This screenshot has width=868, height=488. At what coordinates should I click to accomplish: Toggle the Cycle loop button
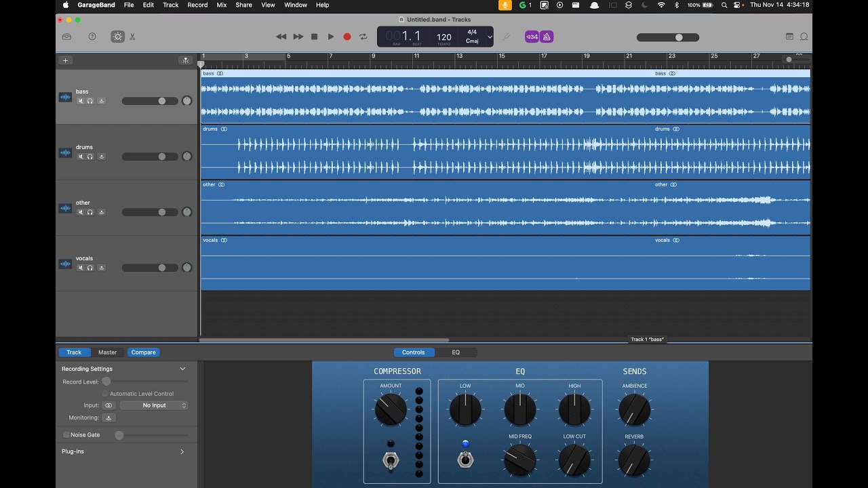pyautogui.click(x=363, y=37)
